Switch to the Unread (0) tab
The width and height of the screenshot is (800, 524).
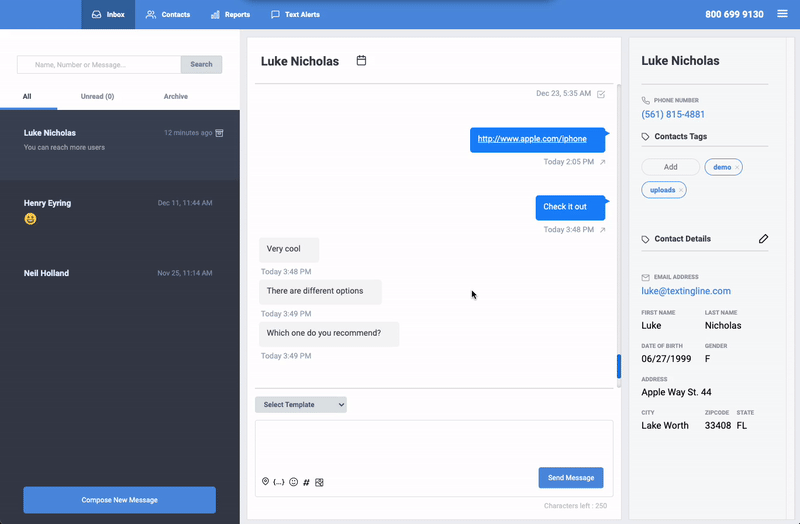(97, 96)
